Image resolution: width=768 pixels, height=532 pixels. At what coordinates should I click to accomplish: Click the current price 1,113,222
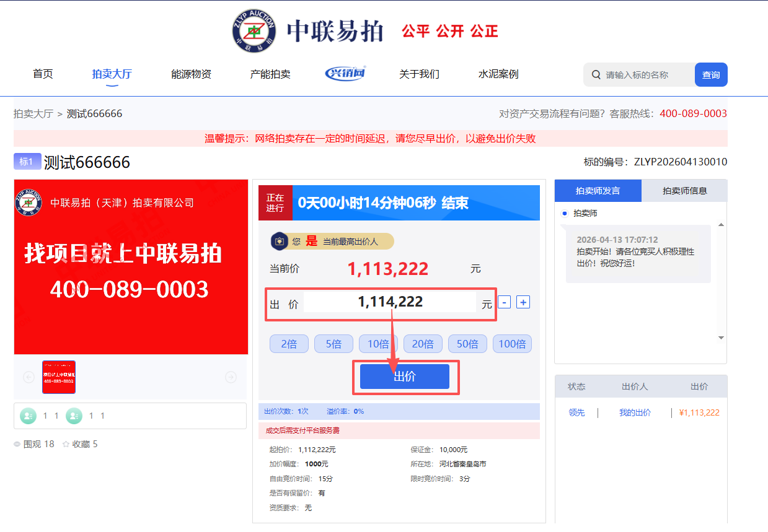[x=388, y=269]
